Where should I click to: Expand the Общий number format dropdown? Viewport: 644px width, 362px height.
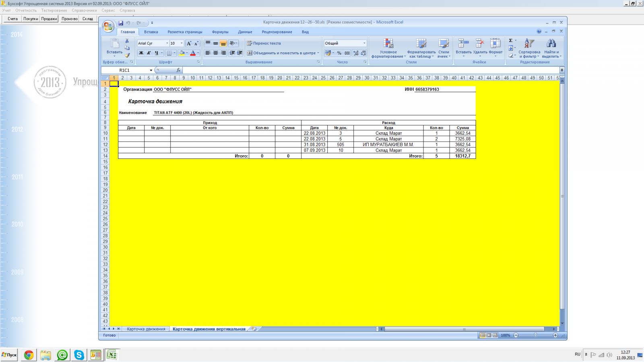coord(364,43)
